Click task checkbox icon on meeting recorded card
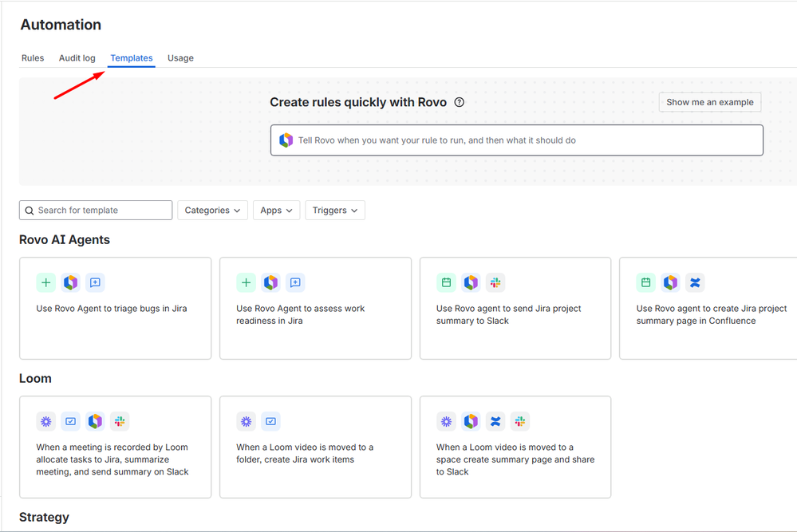 [x=71, y=421]
